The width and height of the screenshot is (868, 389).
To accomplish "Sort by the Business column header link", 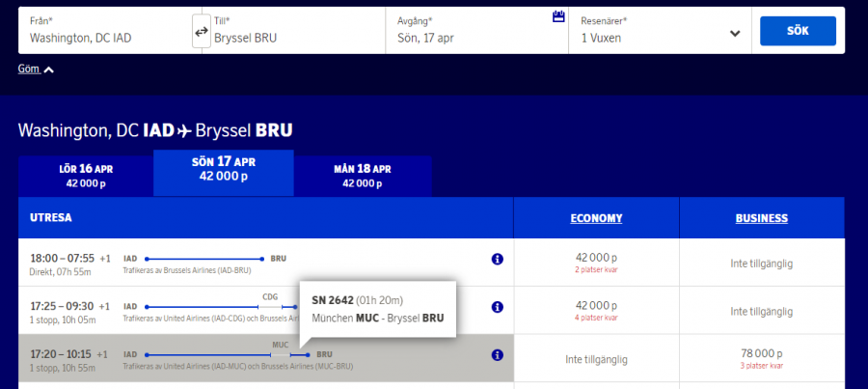I will pos(761,218).
